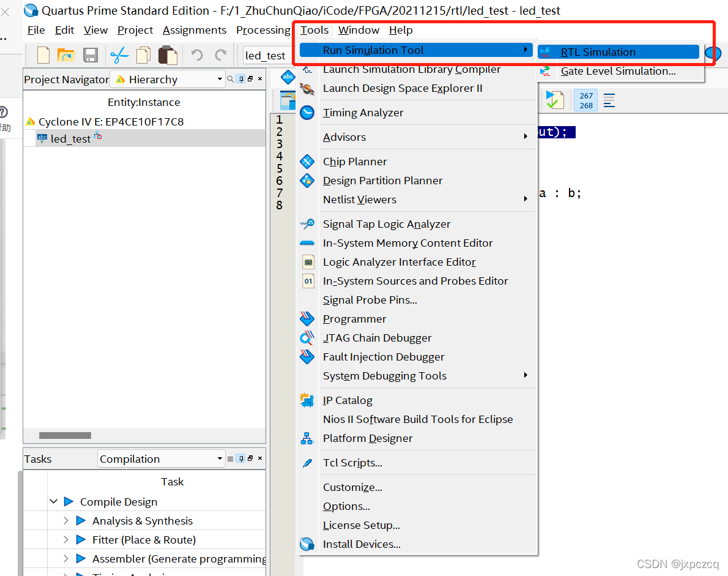Click the Paste clipboard icon

pyautogui.click(x=168, y=55)
